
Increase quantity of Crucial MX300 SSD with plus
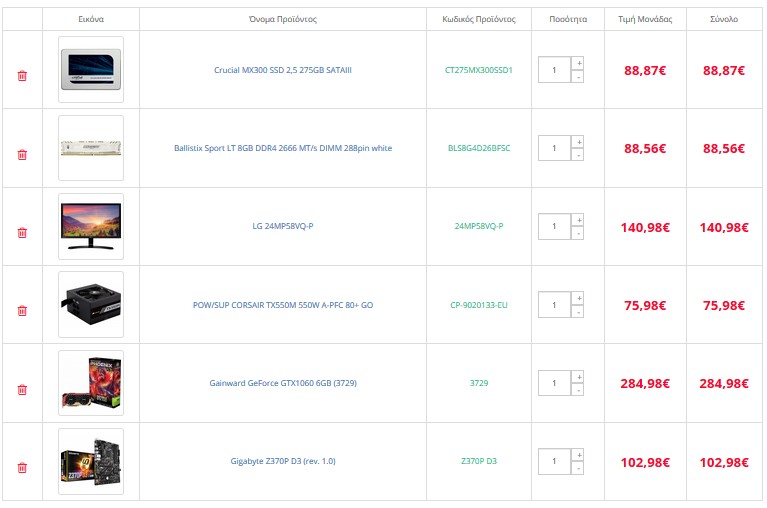578,63
